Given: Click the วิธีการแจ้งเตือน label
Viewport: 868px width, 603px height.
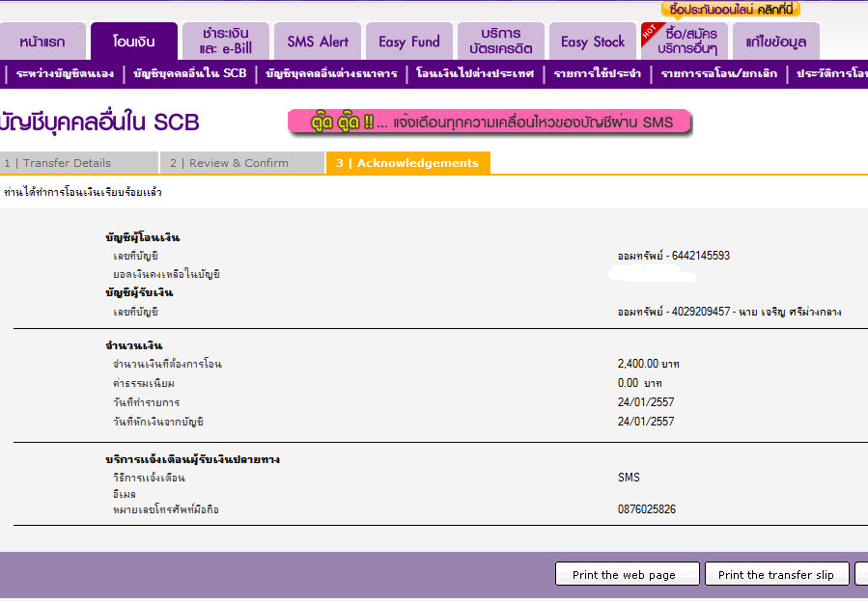Looking at the screenshot, I should [149, 478].
